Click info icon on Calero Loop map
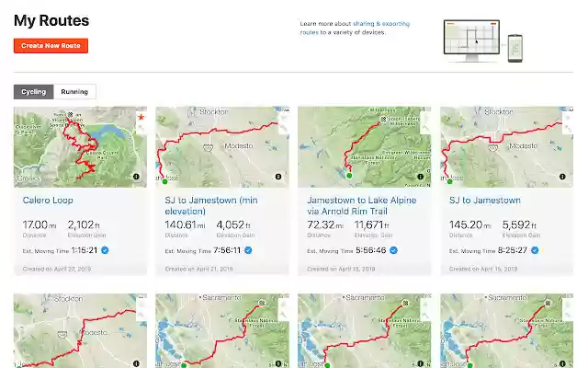The height and width of the screenshot is (368, 588). pyautogui.click(x=136, y=176)
